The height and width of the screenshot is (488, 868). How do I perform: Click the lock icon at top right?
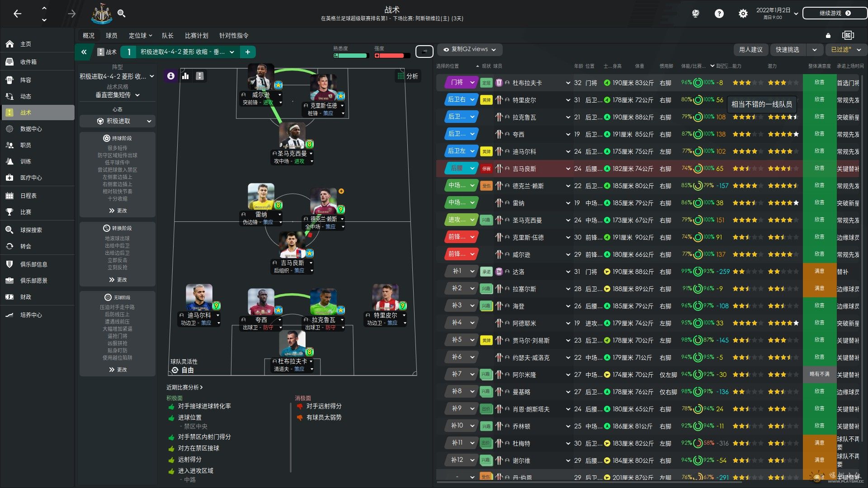tap(828, 36)
